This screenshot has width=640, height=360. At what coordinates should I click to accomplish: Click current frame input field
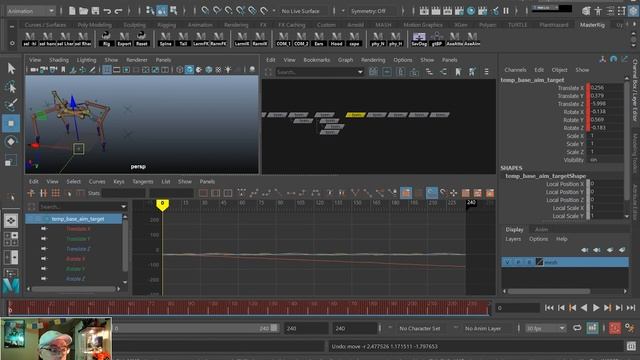click(x=517, y=308)
